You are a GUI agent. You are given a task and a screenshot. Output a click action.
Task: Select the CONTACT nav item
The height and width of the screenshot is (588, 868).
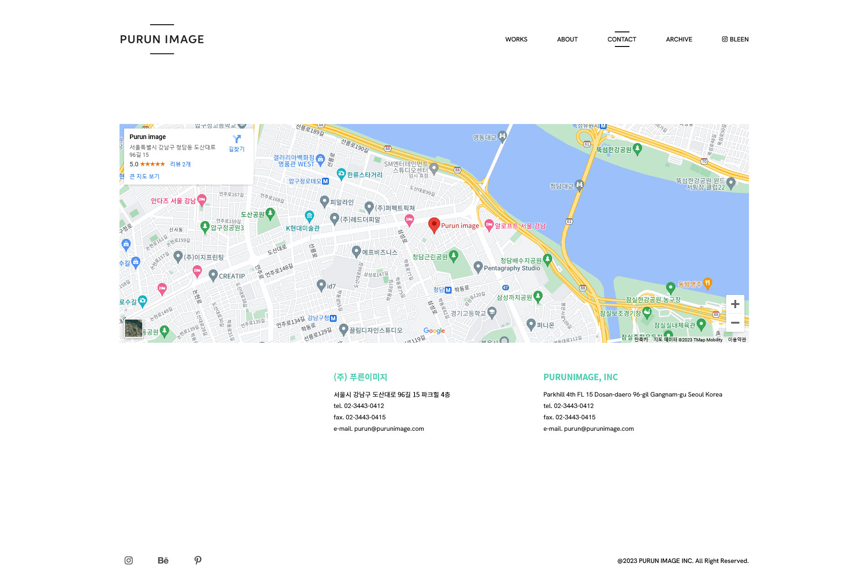[x=622, y=39]
